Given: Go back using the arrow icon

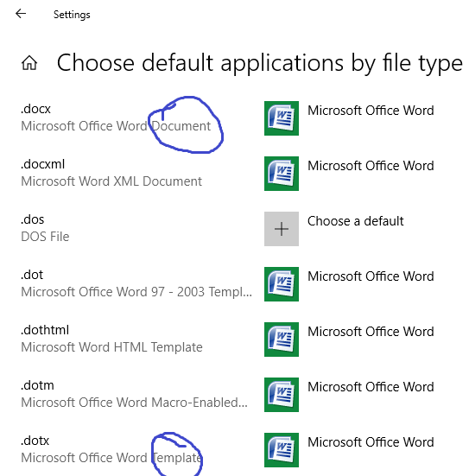Looking at the screenshot, I should tap(21, 14).
